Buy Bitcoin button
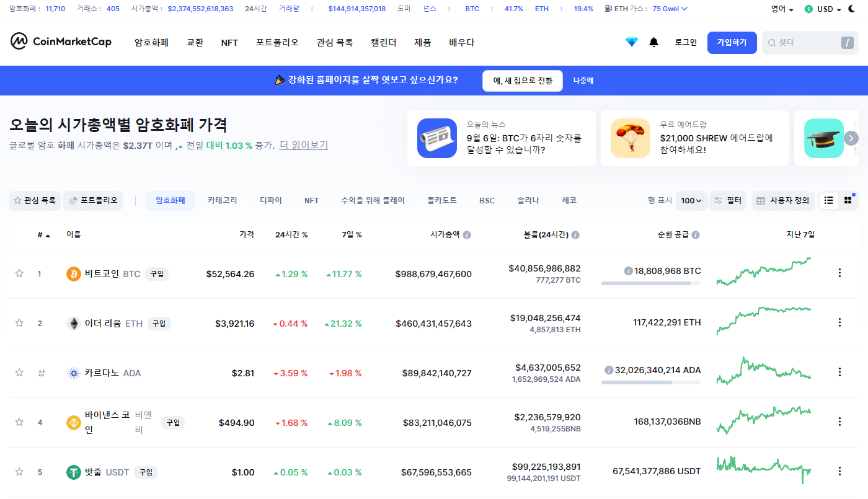This screenshot has width=868, height=499. 157,273
